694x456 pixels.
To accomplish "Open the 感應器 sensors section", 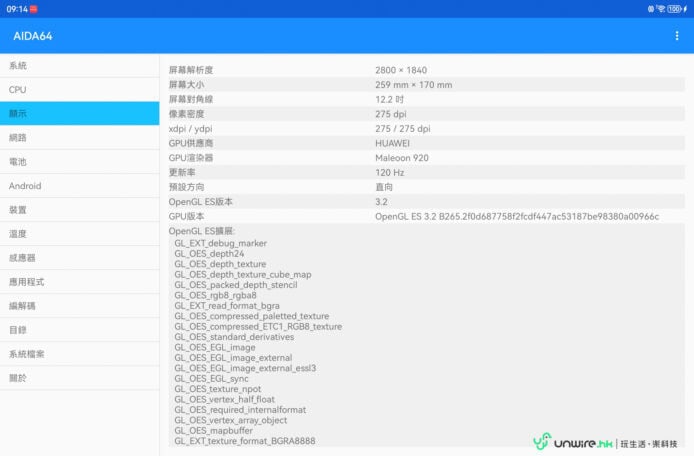I will coord(80,258).
